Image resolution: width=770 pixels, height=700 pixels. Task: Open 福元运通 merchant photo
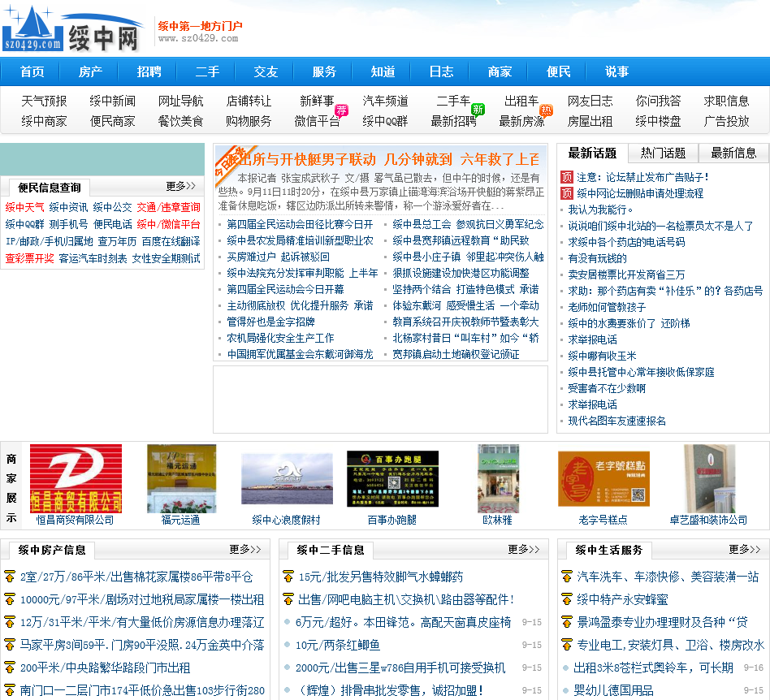coord(181,478)
